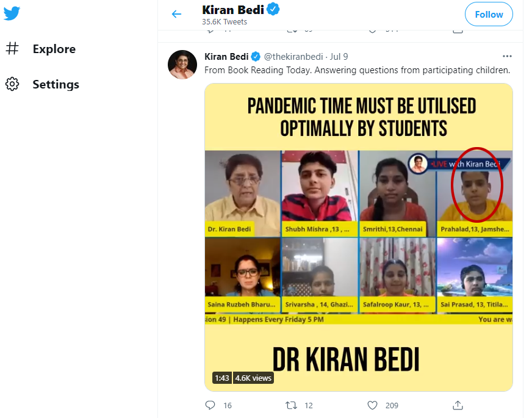532x418 pixels.
Task: Click Kiran Bedi's profile avatar
Action: coord(182,65)
